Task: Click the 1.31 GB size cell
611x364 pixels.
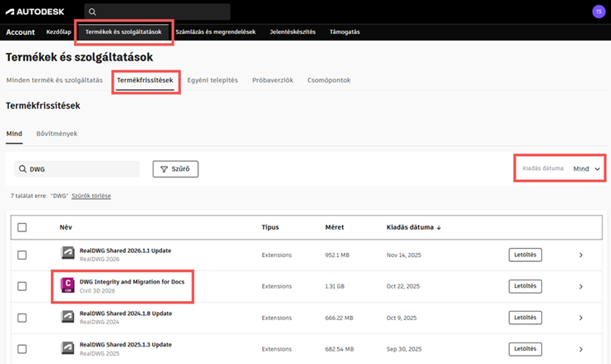Action: coord(335,286)
